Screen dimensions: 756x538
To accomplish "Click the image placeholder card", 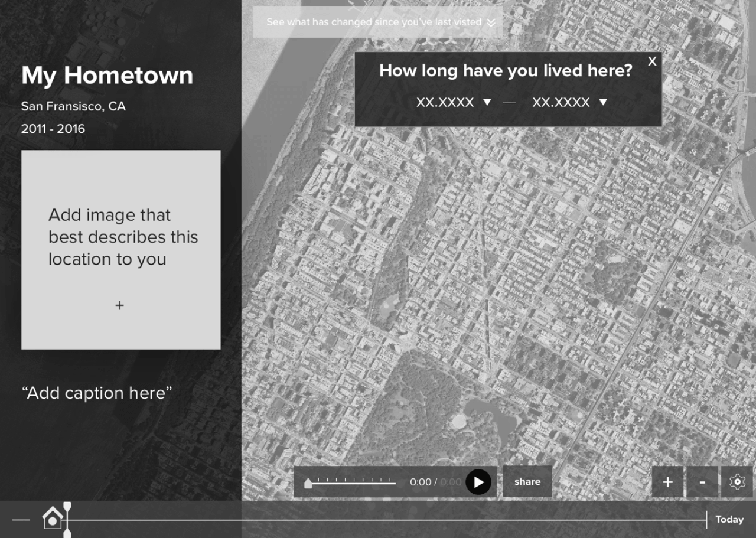I will 120,248.
